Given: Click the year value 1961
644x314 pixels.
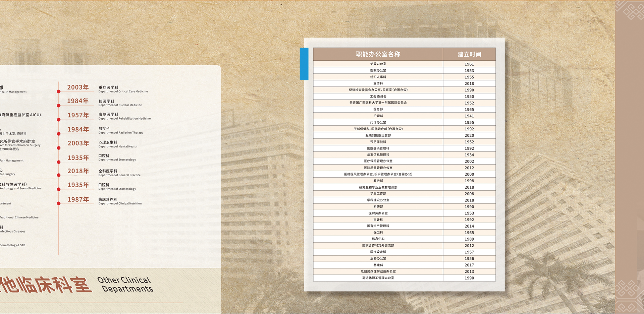Looking at the screenshot, I should click(469, 64).
